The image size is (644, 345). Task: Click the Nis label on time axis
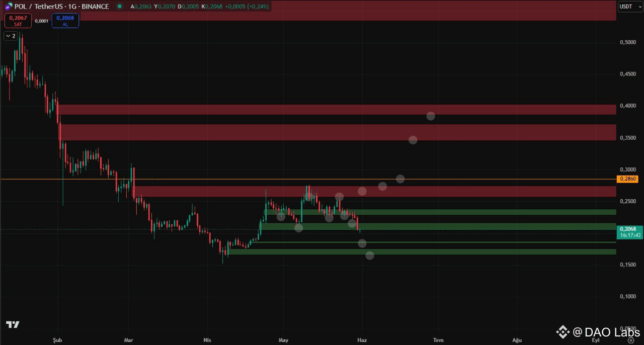point(207,340)
